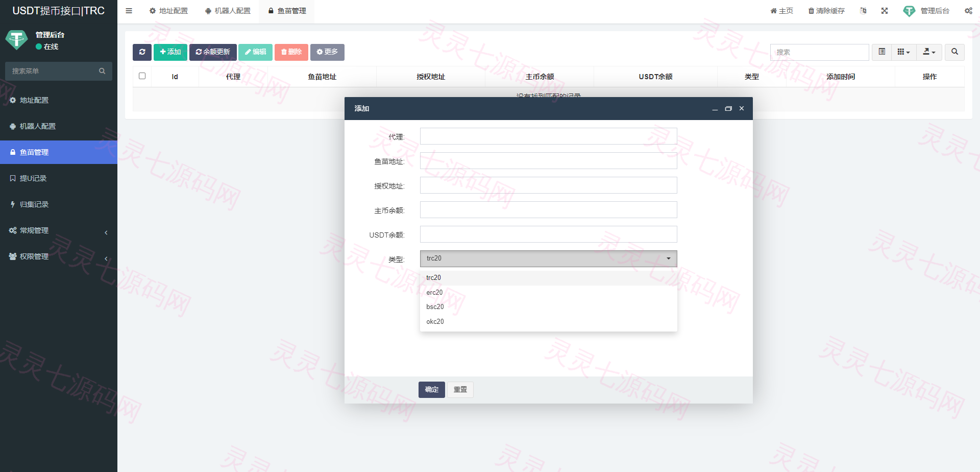The height and width of the screenshot is (472, 980).
Task: Open the settings cogs icon at top right
Action: click(968, 11)
